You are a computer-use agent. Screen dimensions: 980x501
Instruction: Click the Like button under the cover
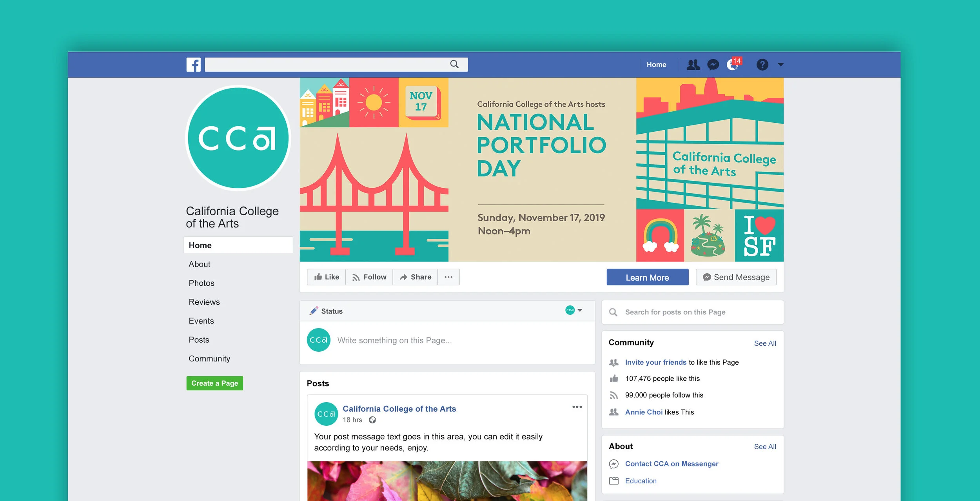[x=326, y=277]
